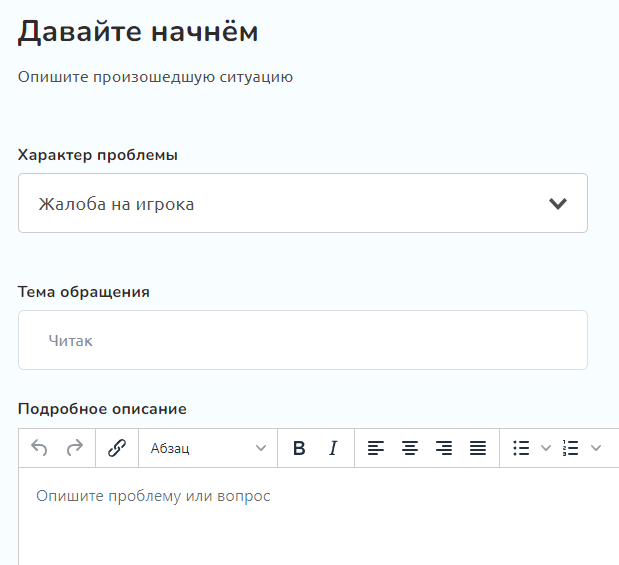The width and height of the screenshot is (619, 565).
Task: Align text to the left
Action: click(x=375, y=448)
